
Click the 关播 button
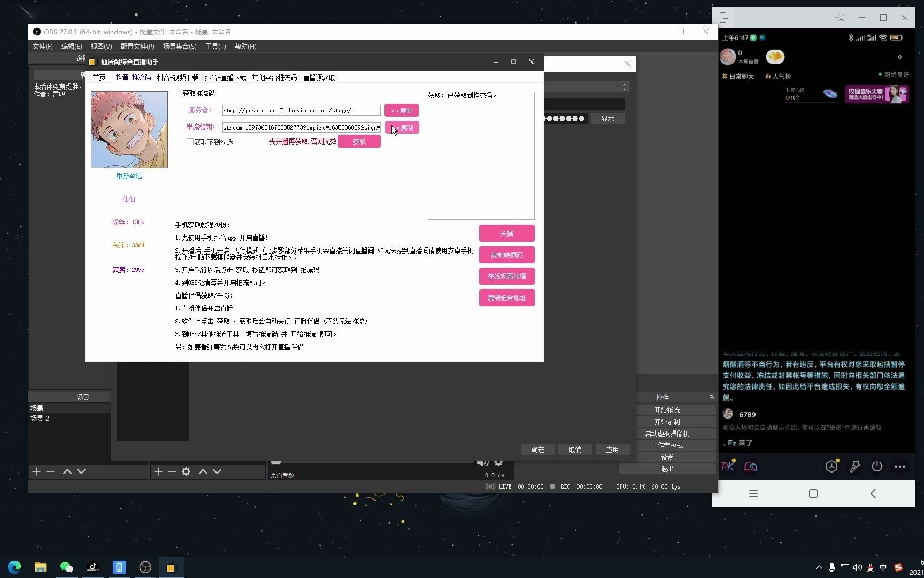[x=507, y=233]
